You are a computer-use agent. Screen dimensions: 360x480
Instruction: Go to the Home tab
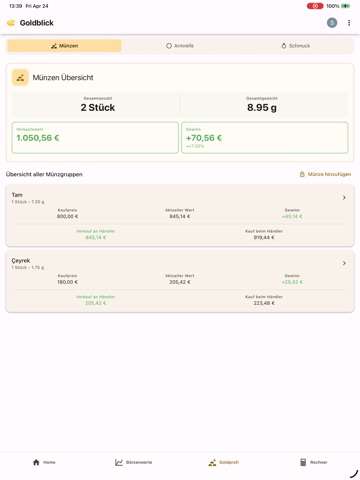[x=44, y=462]
